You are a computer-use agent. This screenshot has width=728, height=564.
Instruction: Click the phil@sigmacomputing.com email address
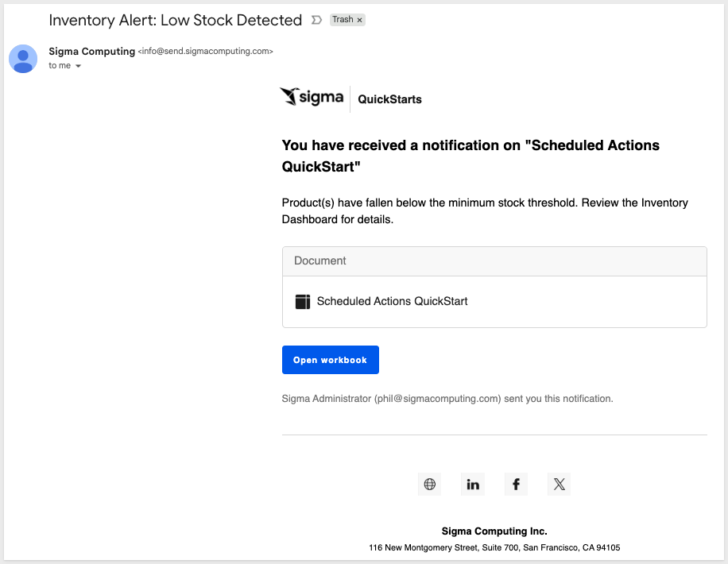(438, 399)
